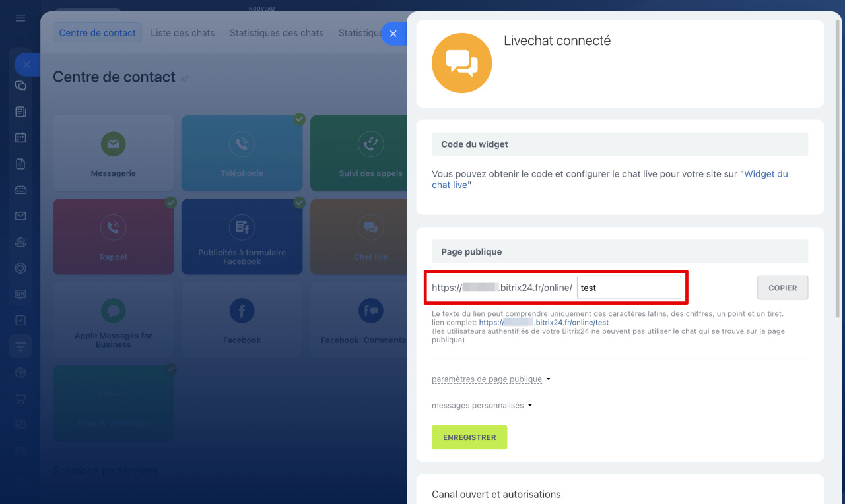Open the Facebook tile
Image resolution: width=845 pixels, height=504 pixels.
tap(242, 320)
